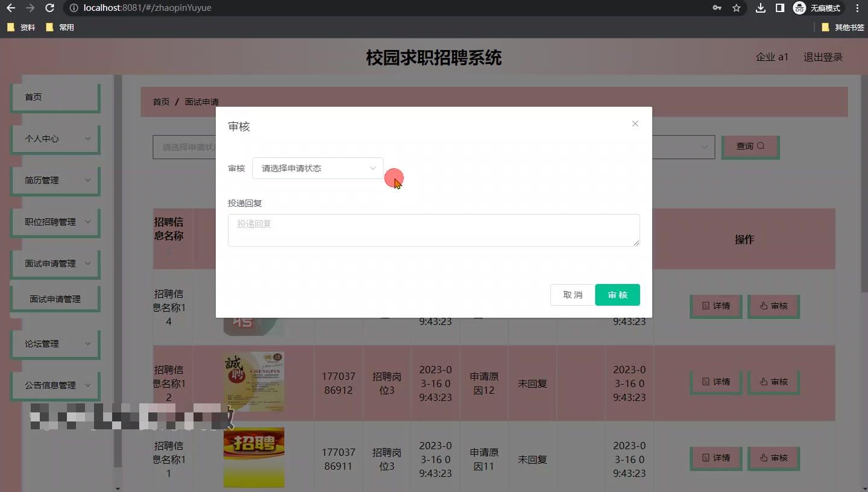Open the browser downloads icon
Image resolution: width=868 pixels, height=492 pixels.
pyautogui.click(x=760, y=8)
